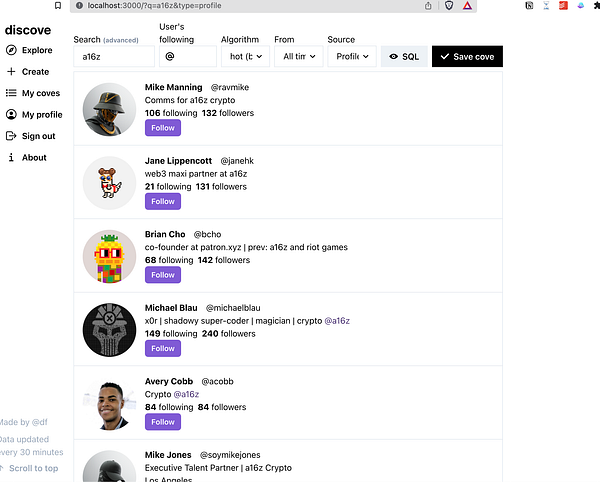Focus the User's following input

pos(187,57)
